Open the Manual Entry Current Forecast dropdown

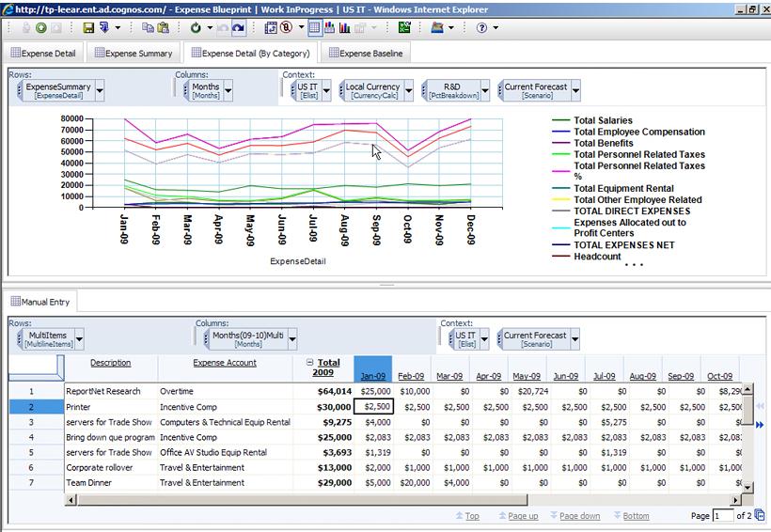[574, 339]
